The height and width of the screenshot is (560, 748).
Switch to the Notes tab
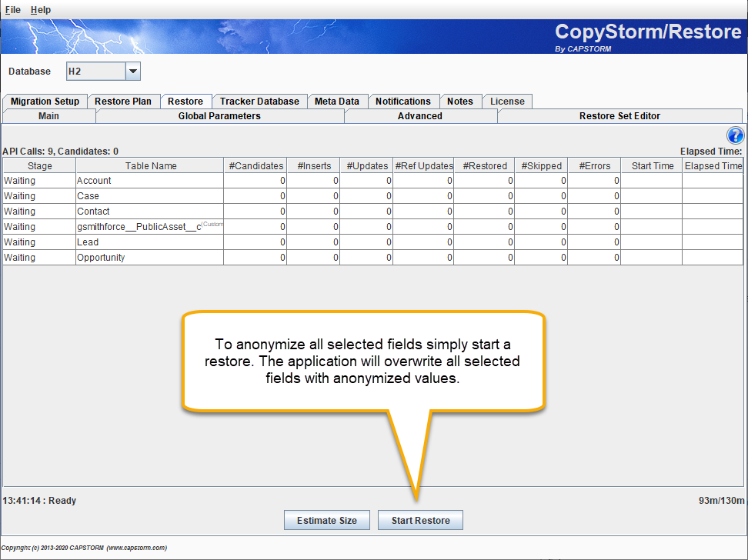460,101
